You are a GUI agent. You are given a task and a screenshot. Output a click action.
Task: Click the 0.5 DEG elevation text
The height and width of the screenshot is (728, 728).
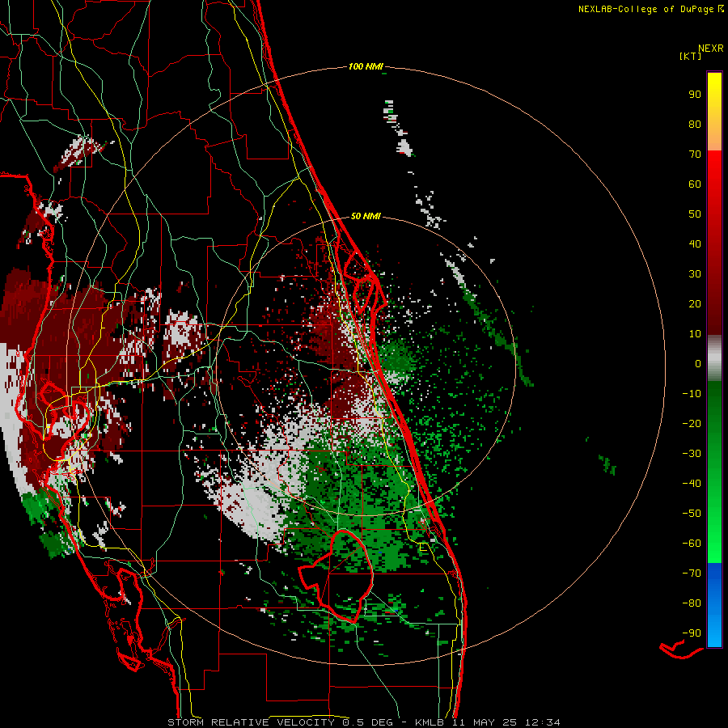coord(367,722)
